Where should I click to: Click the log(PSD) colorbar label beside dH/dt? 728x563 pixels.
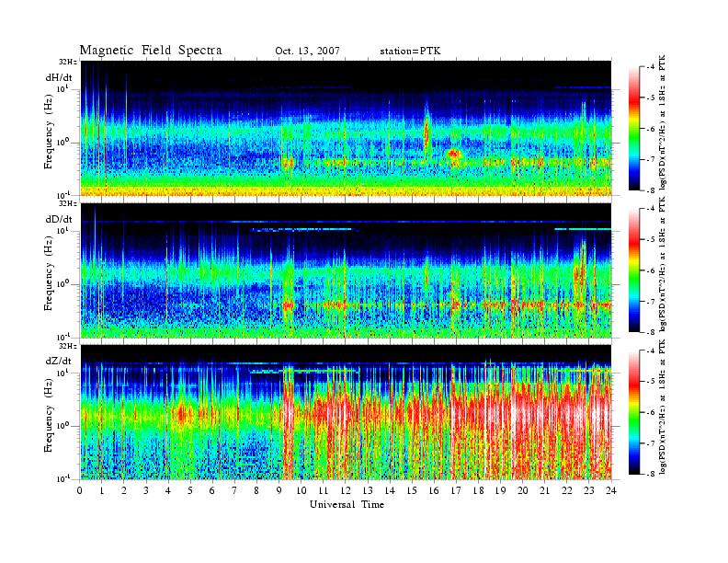(663, 122)
